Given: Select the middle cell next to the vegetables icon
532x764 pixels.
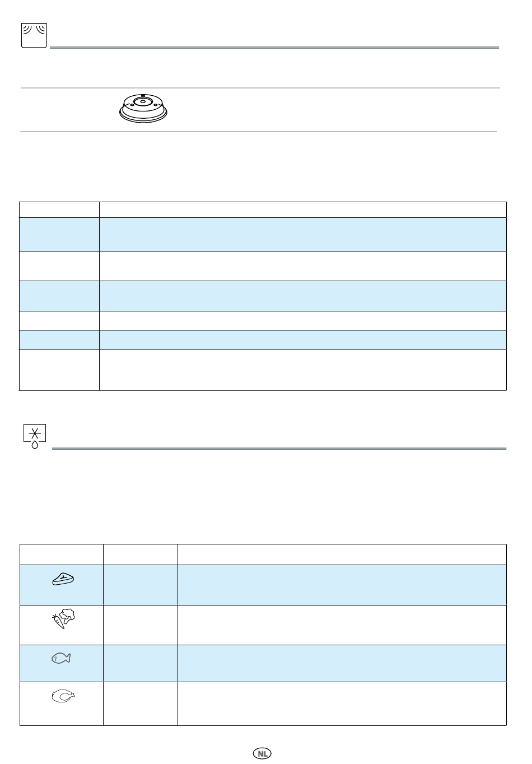Looking at the screenshot, I should coord(141,625).
